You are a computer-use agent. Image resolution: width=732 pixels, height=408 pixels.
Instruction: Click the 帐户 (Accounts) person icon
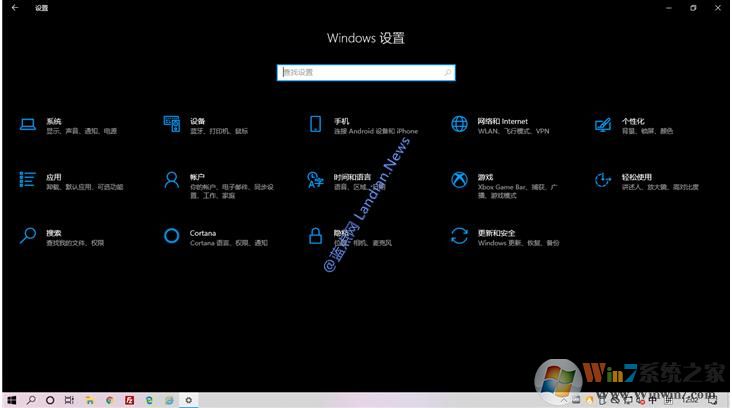171,180
